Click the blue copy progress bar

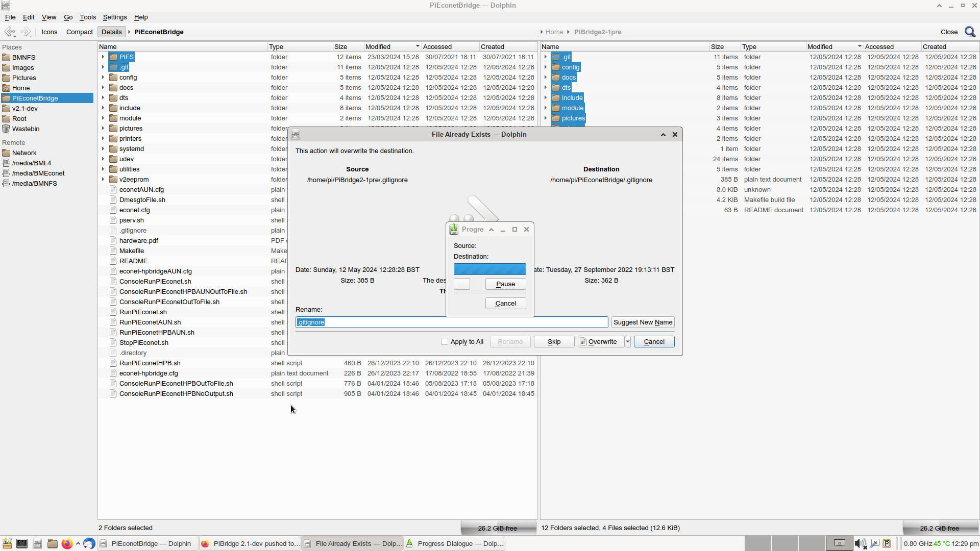(x=489, y=269)
